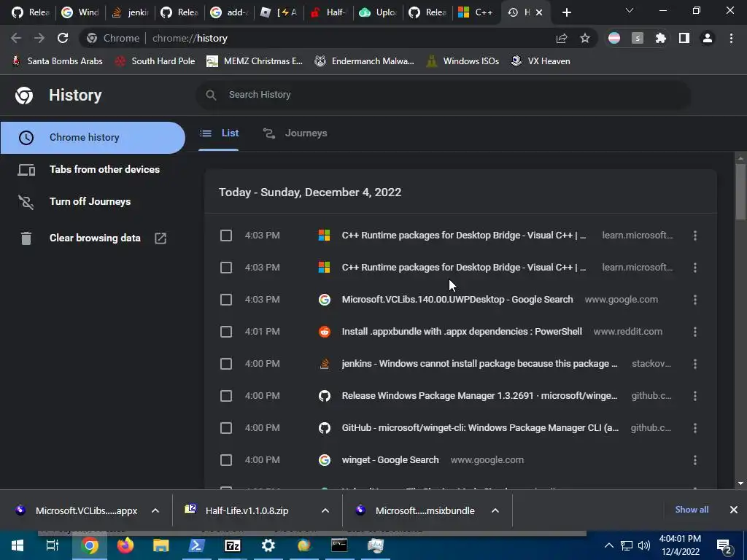Expand options for Half-Life.v1.1.0.8.zip download
The width and height of the screenshot is (747, 560).
coord(325,510)
